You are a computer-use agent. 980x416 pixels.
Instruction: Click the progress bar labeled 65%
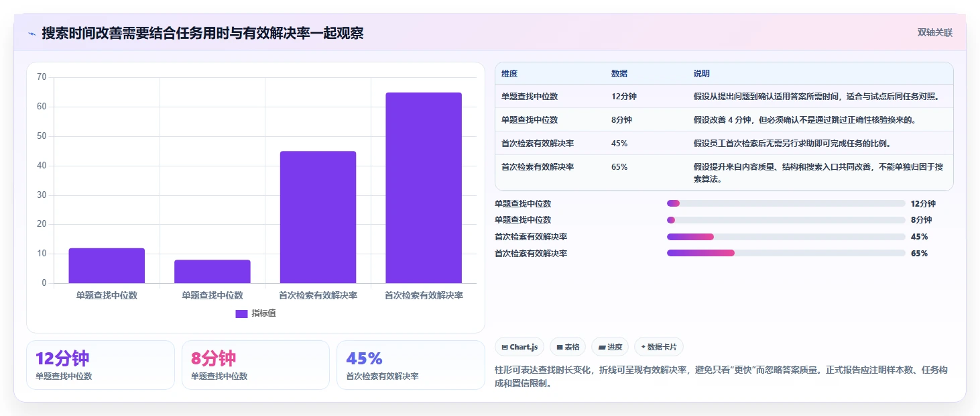[x=786, y=253]
